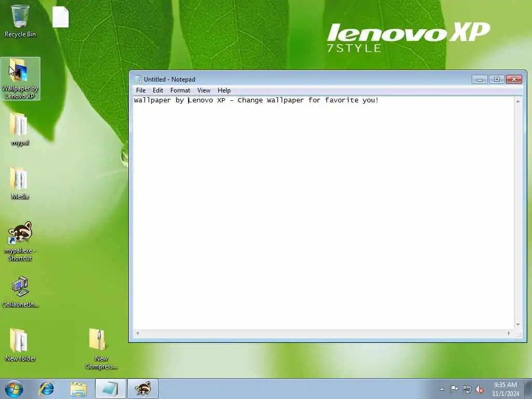Viewport: 532px width, 399px height.
Task: Click the horizontal scrollbar right arrow
Action: pyautogui.click(x=509, y=334)
